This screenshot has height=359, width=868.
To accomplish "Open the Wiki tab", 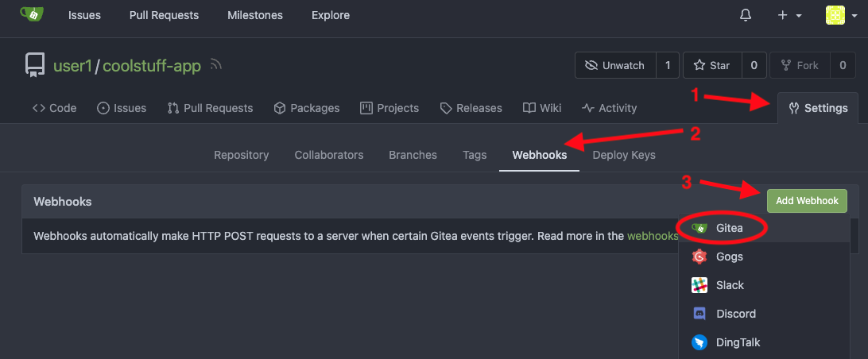I will pyautogui.click(x=542, y=109).
